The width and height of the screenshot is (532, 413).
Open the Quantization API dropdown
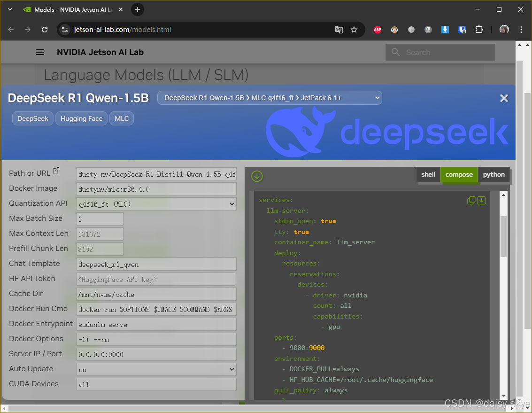156,204
